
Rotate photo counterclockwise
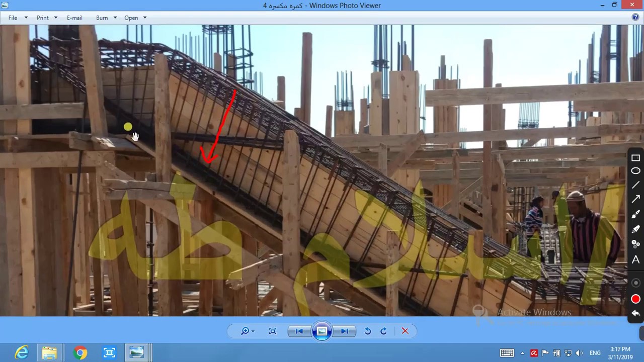[x=368, y=331]
